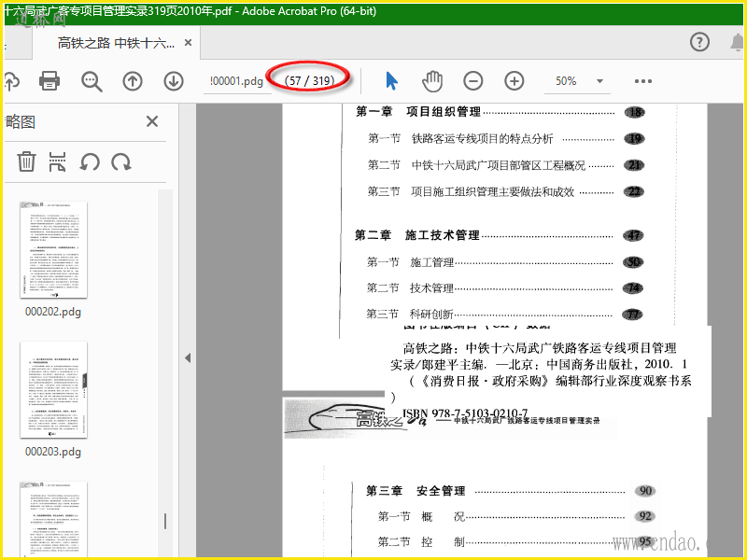The width and height of the screenshot is (747, 560).
Task: Open the 50% zoom level dropdown
Action: coord(599,81)
